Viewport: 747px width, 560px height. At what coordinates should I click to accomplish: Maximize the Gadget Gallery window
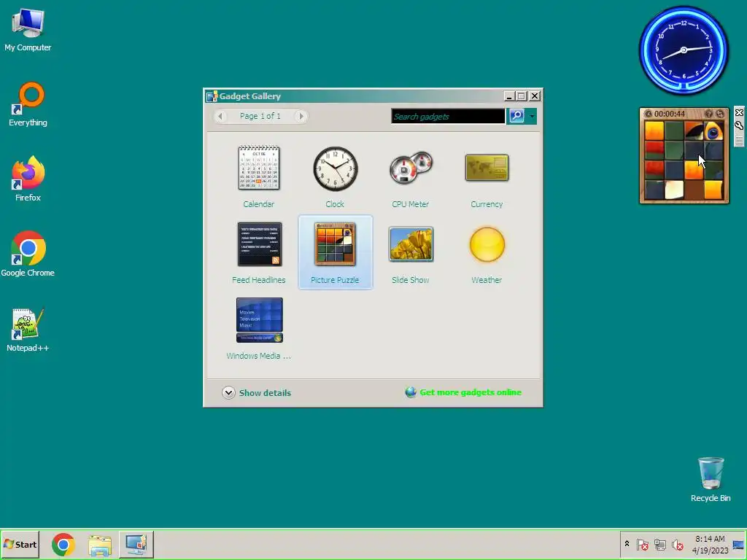(x=522, y=96)
